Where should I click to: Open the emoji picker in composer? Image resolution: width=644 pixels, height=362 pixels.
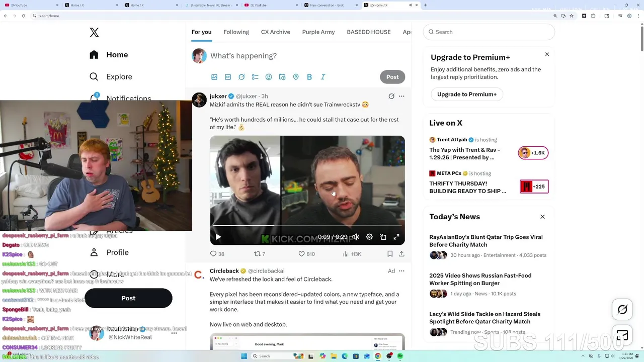pos(269,77)
